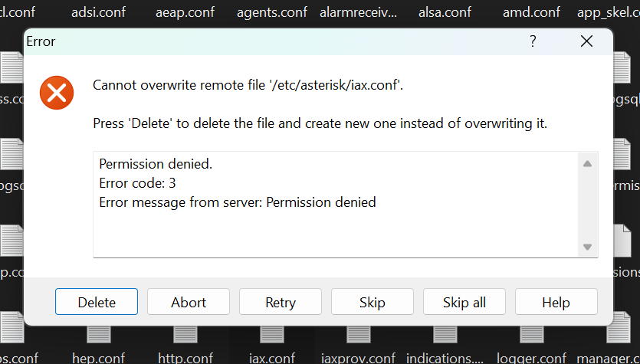Click the scroll up arrow in error details
This screenshot has height=364, width=640.
[x=587, y=164]
